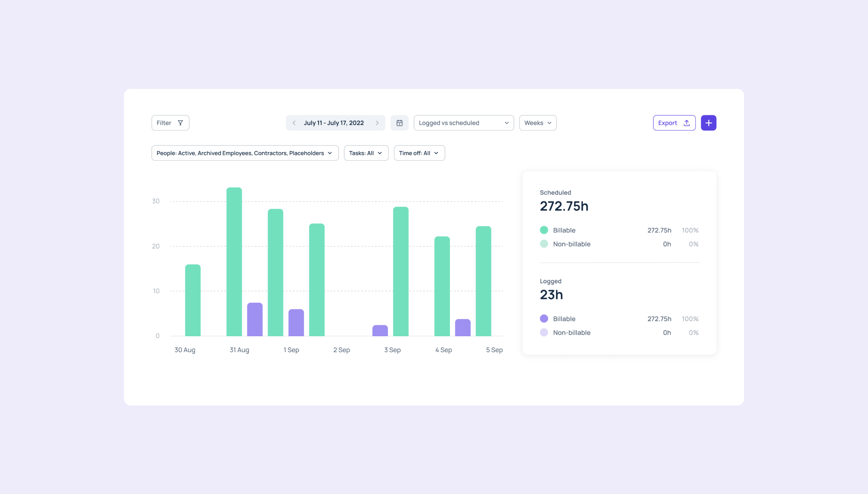Viewport: 868px width, 494px height.
Task: Click the small purple bar before 3 Sep
Action: 380,331
